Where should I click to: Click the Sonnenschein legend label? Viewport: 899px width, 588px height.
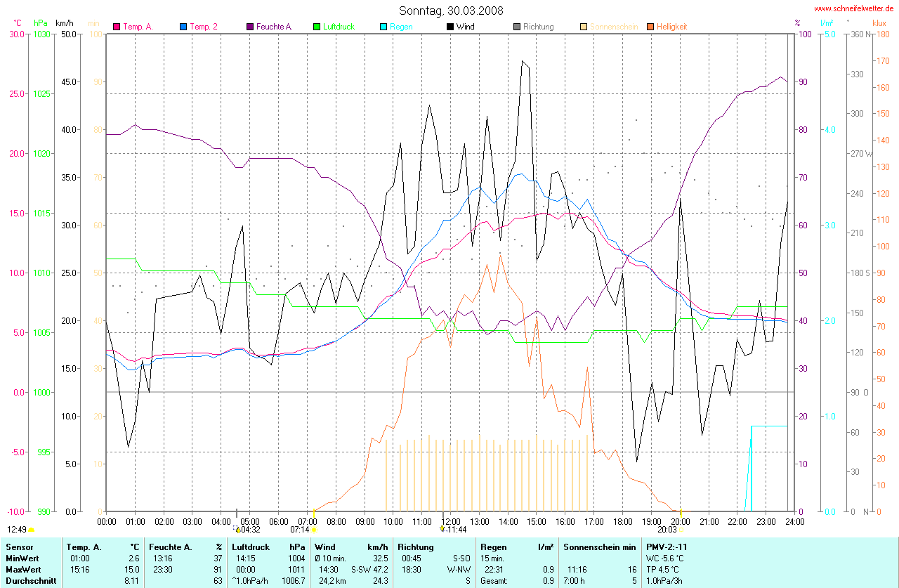pos(614,27)
